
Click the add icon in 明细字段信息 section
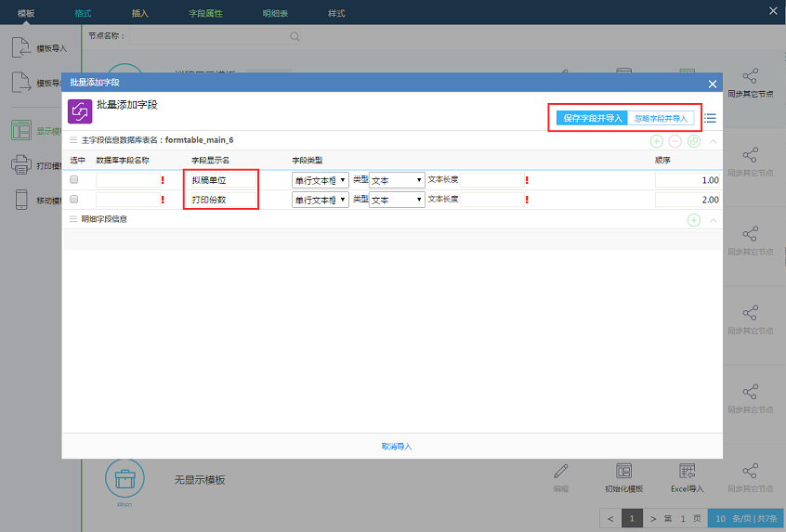tap(694, 220)
